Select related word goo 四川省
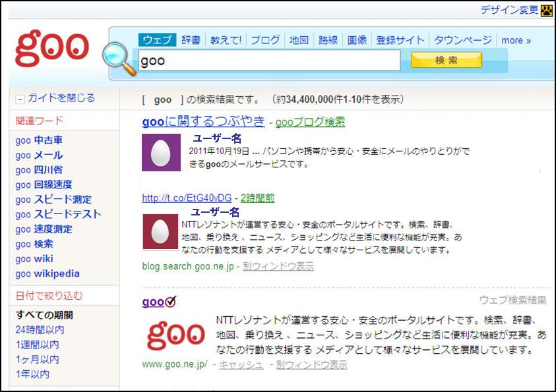This screenshot has height=392, width=556. (39, 170)
